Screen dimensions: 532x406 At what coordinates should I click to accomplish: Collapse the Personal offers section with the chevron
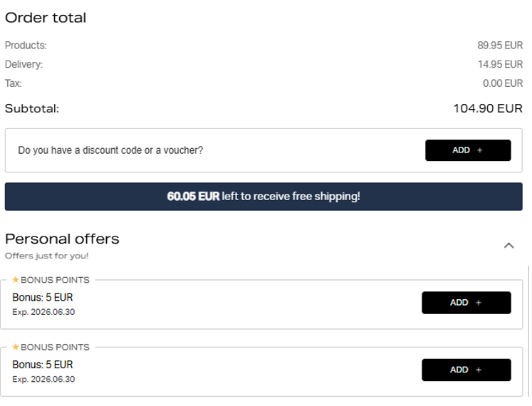pos(508,246)
